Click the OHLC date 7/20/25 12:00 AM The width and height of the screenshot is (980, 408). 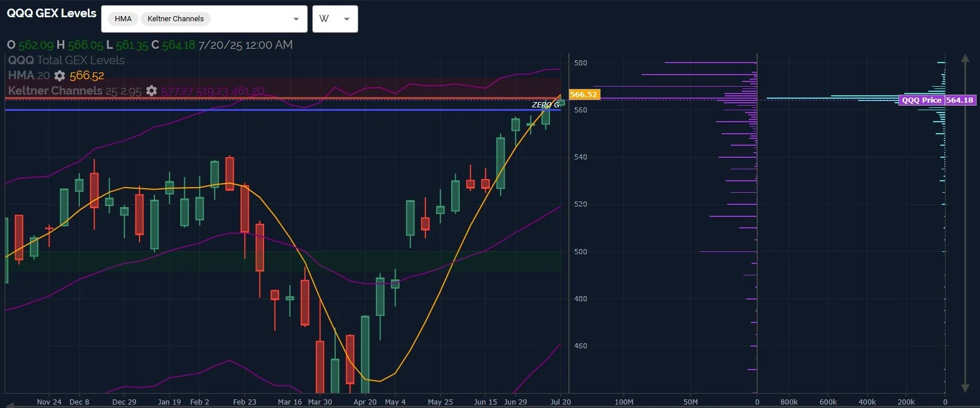pyautogui.click(x=246, y=45)
